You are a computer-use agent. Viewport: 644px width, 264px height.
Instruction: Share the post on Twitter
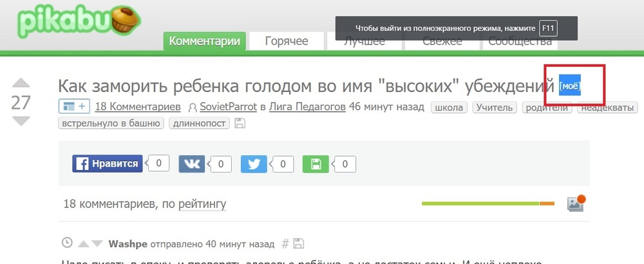coord(253,164)
